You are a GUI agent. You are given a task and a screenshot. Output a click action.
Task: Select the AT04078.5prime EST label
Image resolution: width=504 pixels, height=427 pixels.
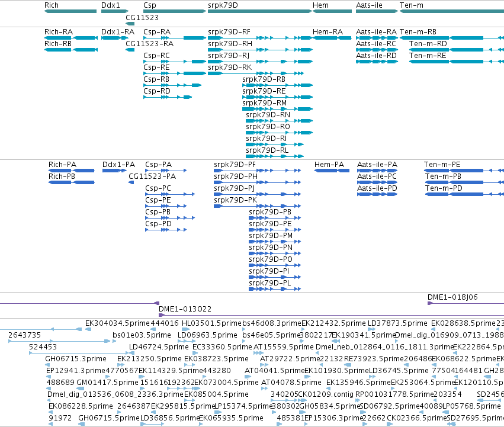pyautogui.click(x=291, y=383)
